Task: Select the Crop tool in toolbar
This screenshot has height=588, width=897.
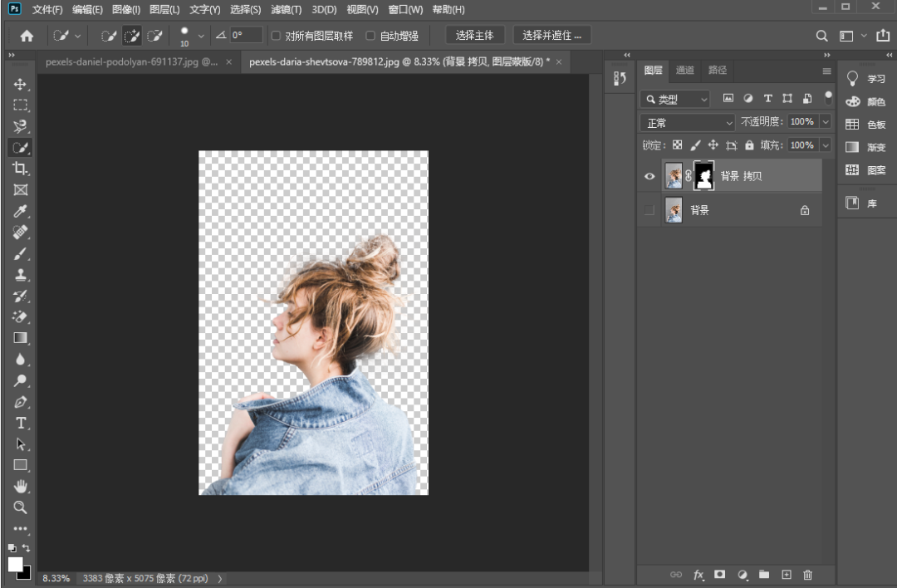Action: tap(21, 169)
